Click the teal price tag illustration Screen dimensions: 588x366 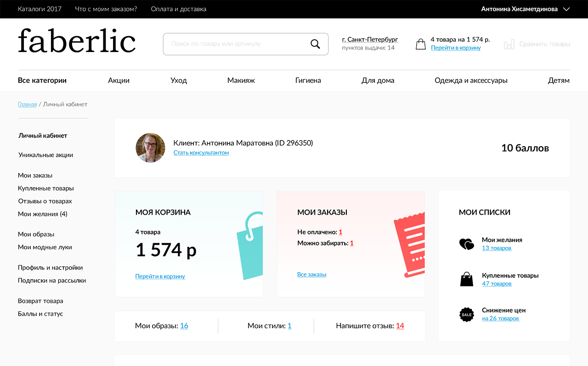249,246
